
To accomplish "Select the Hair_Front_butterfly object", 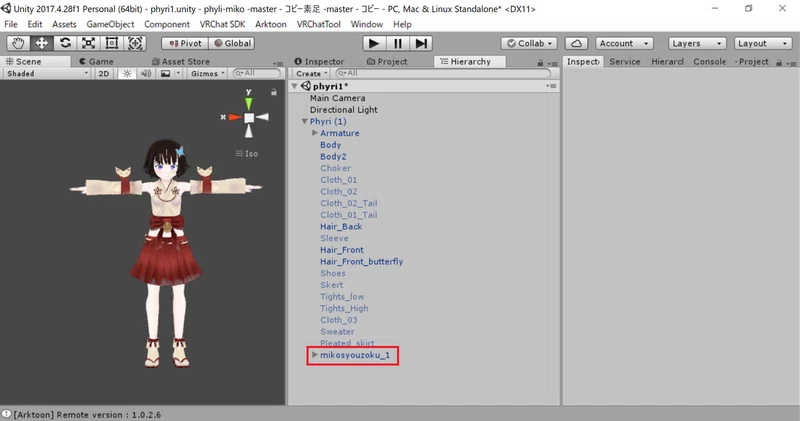I will point(361,261).
